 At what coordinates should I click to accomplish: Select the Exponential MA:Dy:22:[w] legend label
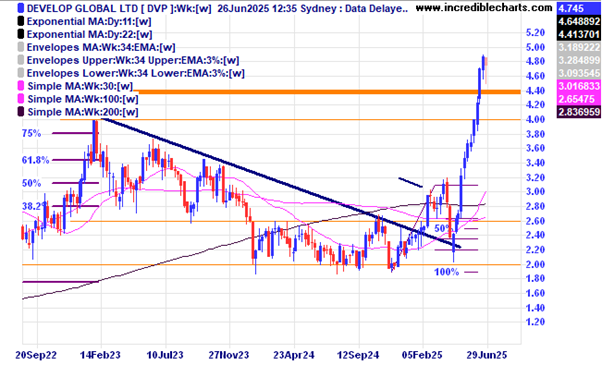(x=89, y=35)
